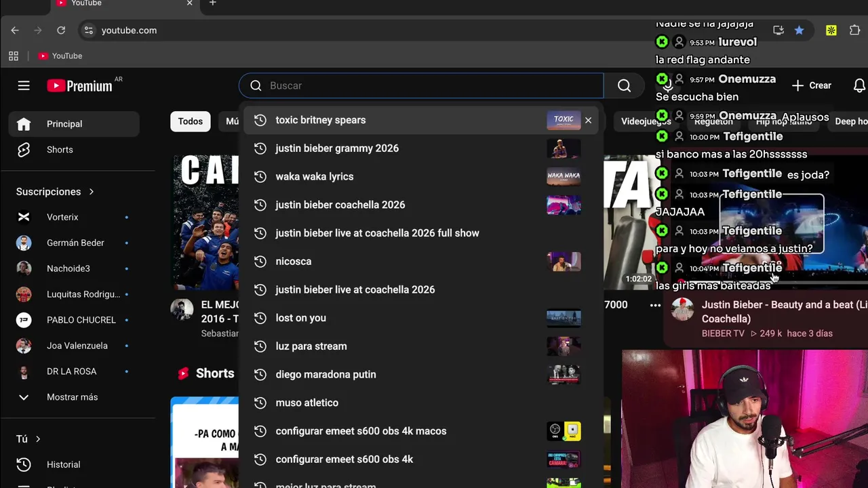Open the browser extensions puzzle icon

[x=854, y=30]
